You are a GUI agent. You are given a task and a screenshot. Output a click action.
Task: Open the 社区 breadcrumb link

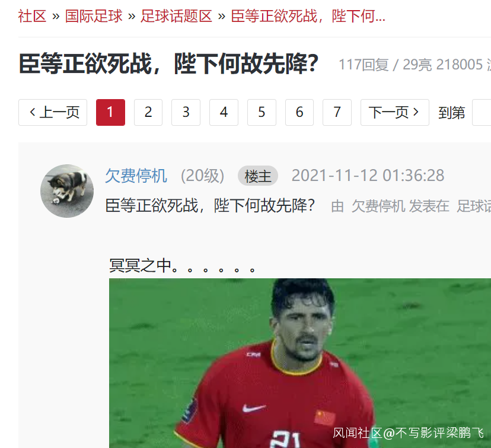coord(32,16)
